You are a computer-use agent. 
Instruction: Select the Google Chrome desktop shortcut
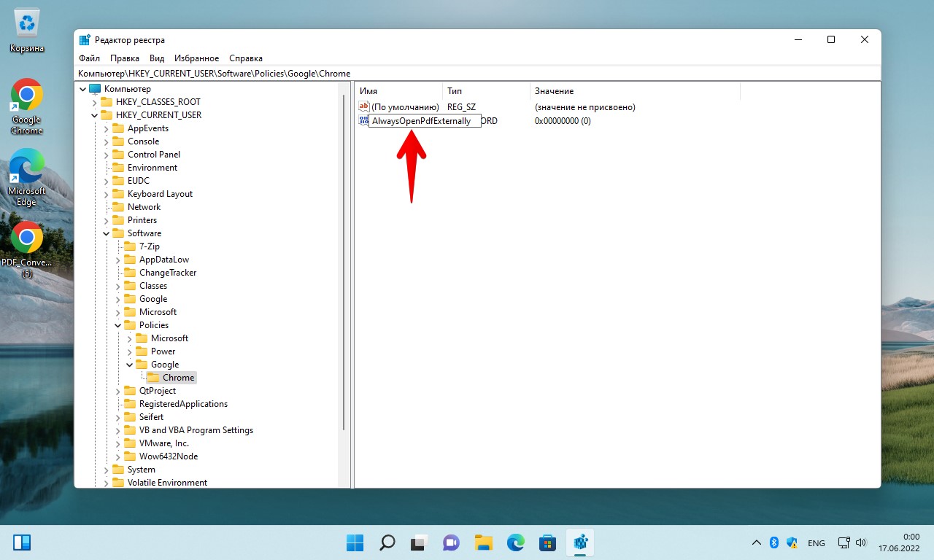(x=27, y=106)
